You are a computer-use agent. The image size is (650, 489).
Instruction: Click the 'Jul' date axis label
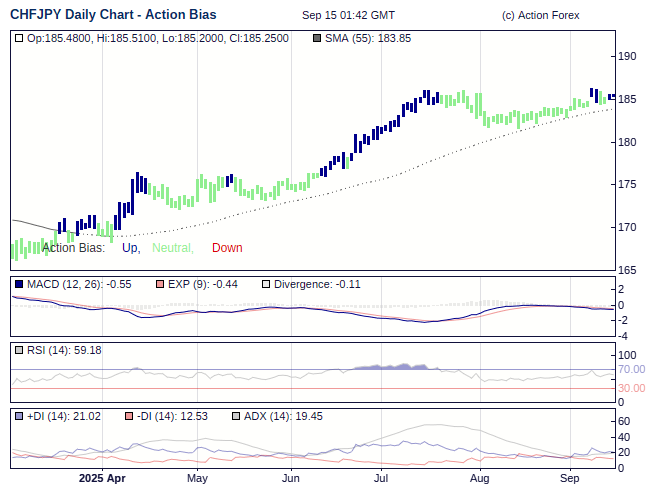(x=381, y=478)
